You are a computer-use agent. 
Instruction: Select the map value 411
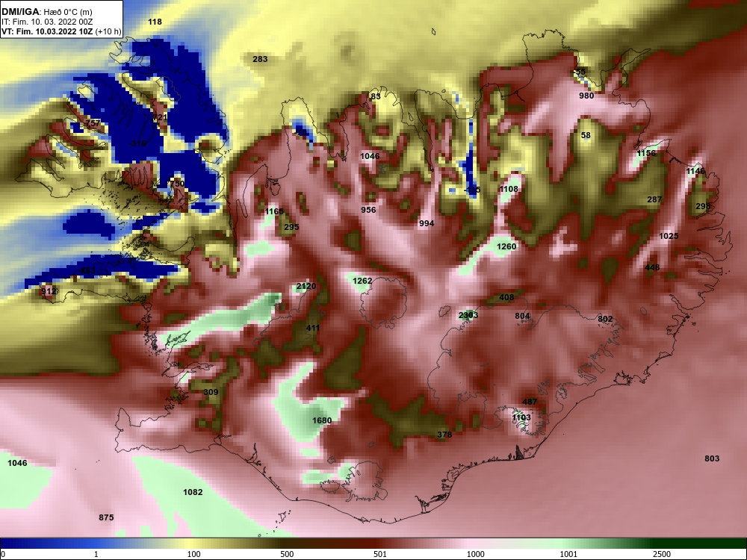tap(313, 328)
